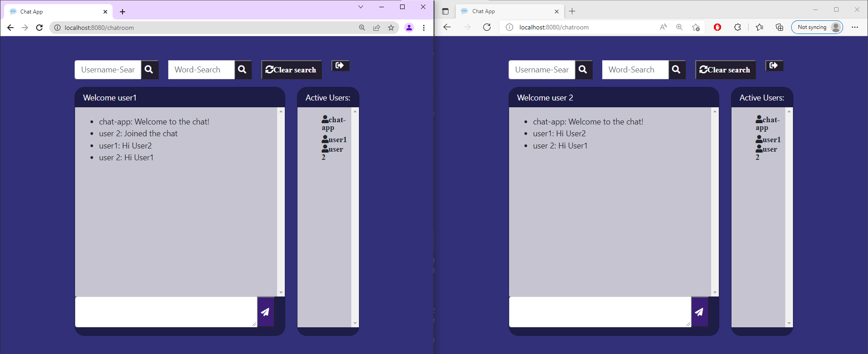
Task: Bookmark page with star in Chrome
Action: 391,28
